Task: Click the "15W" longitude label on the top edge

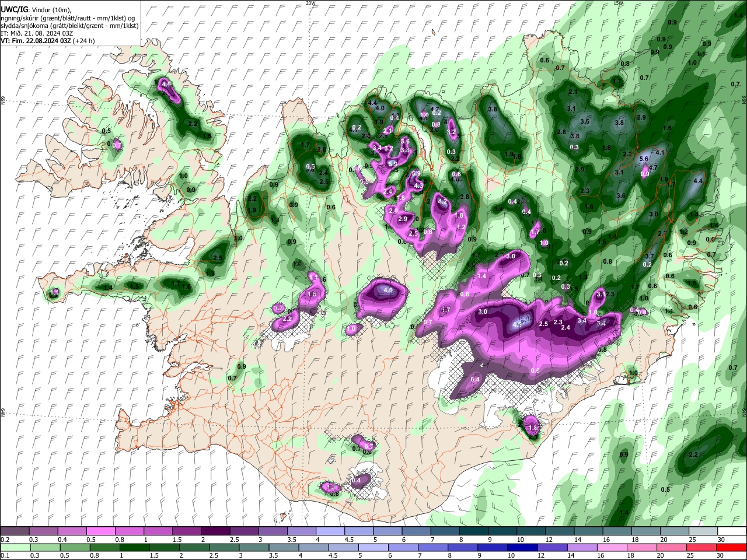Action: (x=618, y=2)
